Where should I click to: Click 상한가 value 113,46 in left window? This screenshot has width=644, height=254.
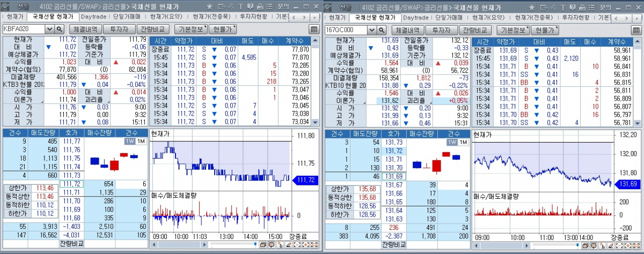[45, 188]
